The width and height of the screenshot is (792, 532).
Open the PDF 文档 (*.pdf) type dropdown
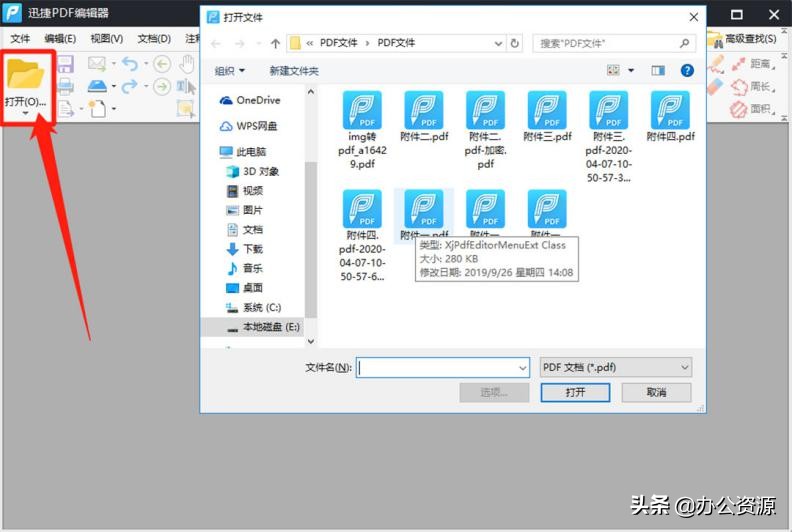click(616, 367)
